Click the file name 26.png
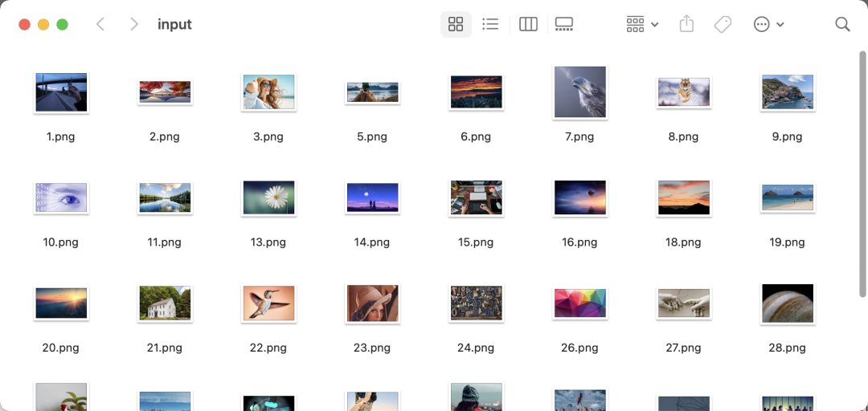 (579, 348)
